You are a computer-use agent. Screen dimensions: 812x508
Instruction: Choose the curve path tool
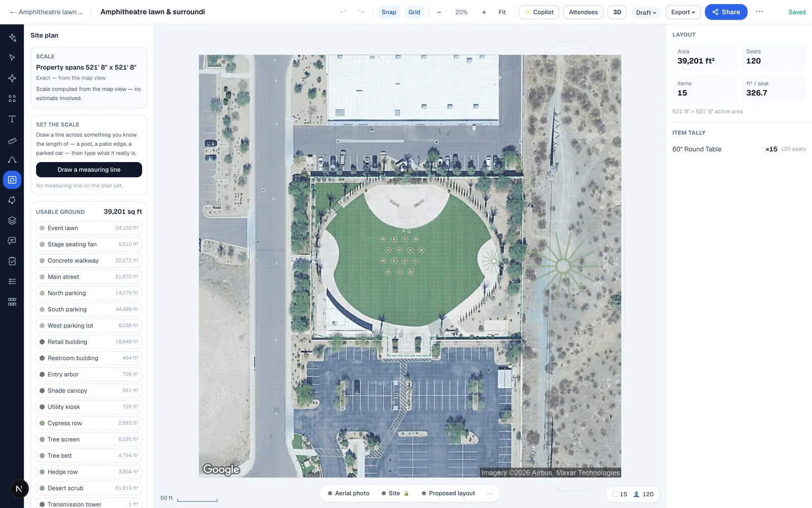pos(12,160)
